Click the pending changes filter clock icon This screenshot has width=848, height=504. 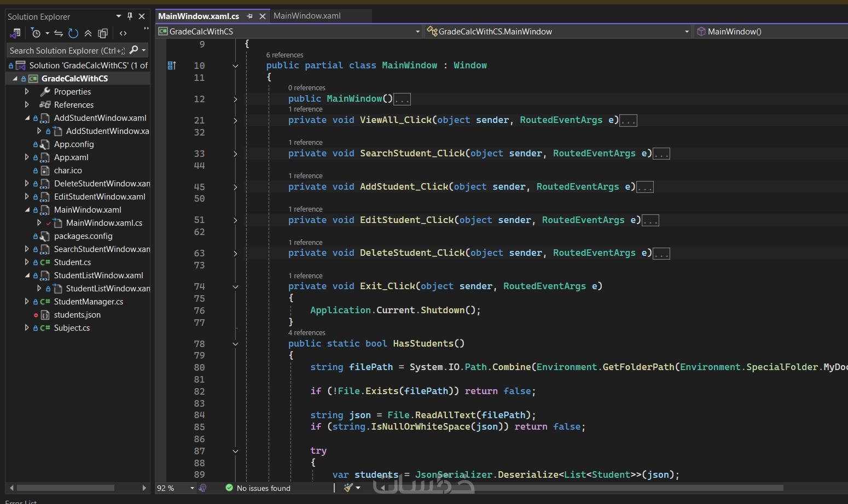(36, 33)
